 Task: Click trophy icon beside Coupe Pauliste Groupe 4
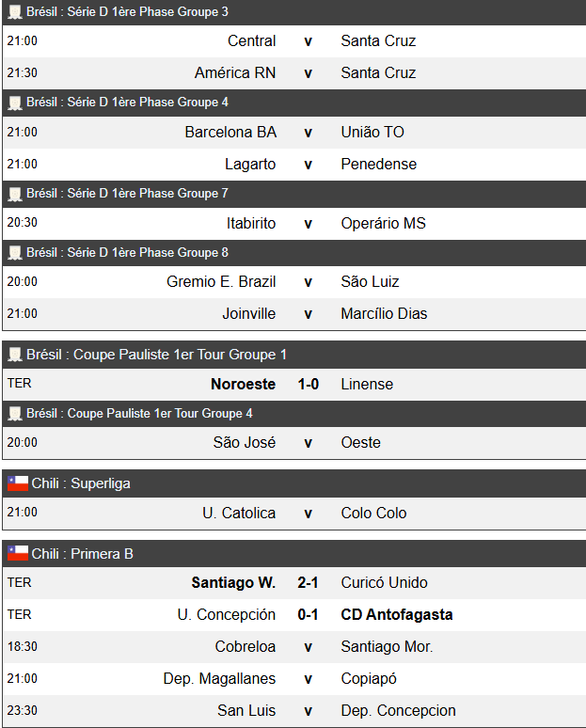coord(15,414)
